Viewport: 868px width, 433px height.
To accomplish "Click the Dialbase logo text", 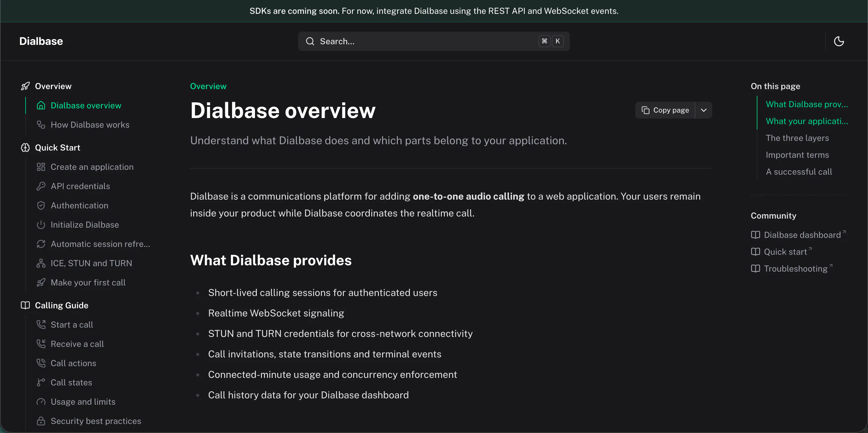I will 41,41.
